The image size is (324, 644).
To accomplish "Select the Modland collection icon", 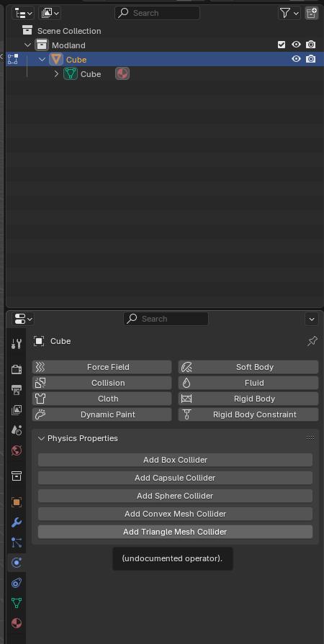I will [42, 45].
